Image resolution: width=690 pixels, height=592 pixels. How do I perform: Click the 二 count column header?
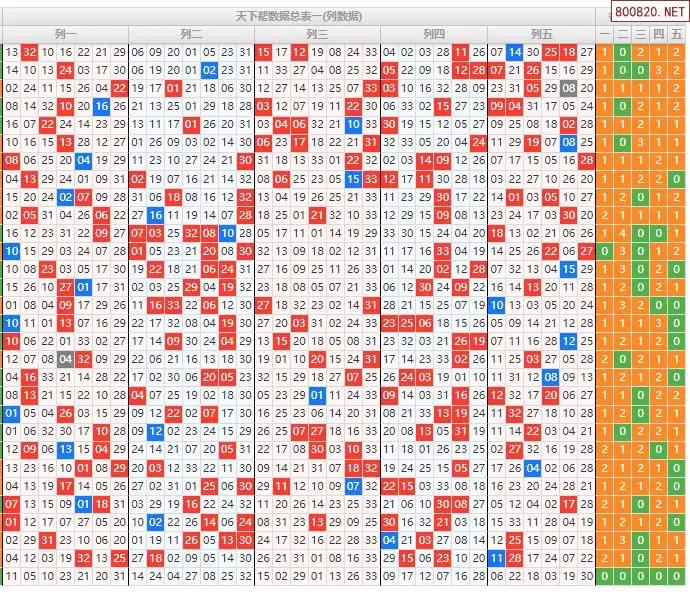pos(622,34)
